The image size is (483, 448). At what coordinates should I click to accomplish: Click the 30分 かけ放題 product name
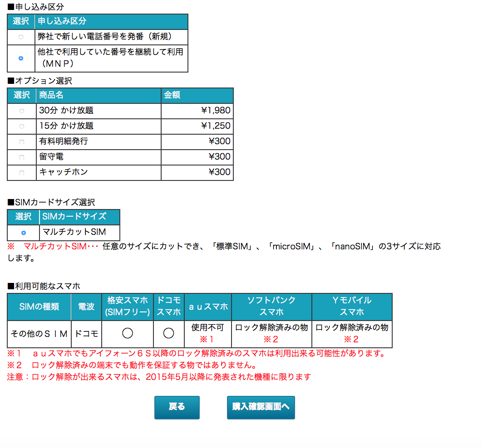[66, 111]
